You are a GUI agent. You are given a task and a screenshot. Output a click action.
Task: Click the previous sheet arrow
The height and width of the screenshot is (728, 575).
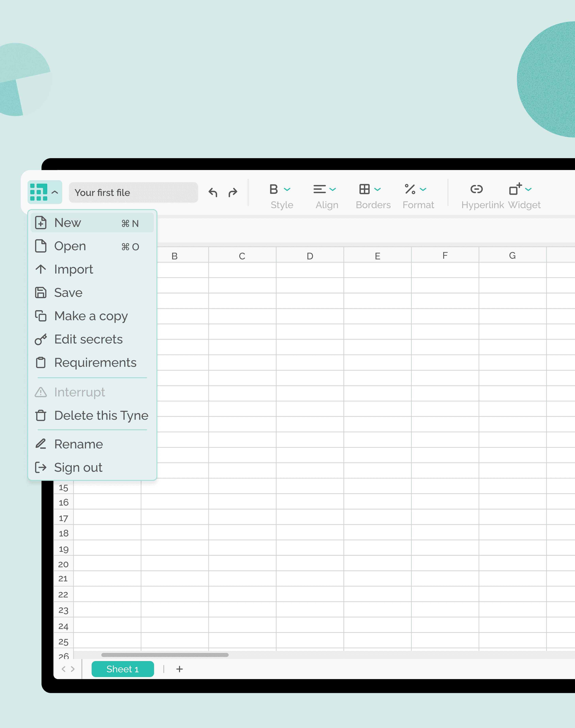64,669
